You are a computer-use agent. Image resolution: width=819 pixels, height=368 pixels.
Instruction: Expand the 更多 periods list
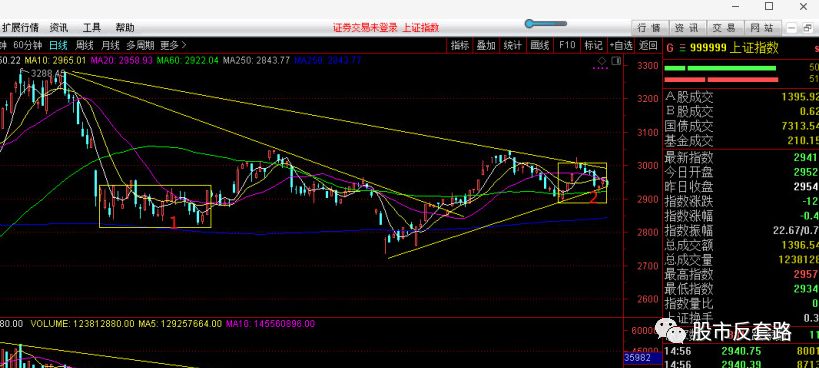point(173,45)
